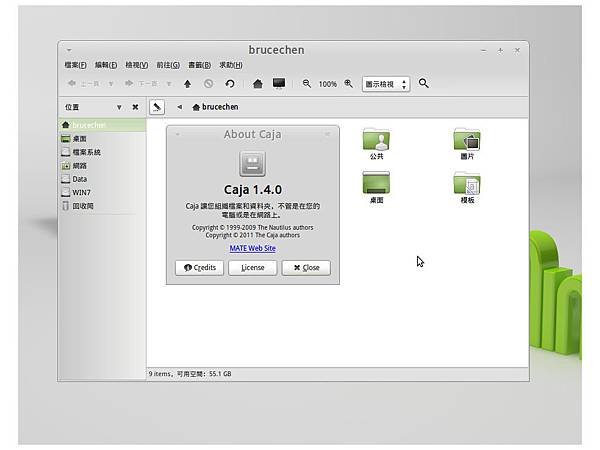Open the 編輯(E) menu
The height and width of the screenshot is (450, 600).
106,65
